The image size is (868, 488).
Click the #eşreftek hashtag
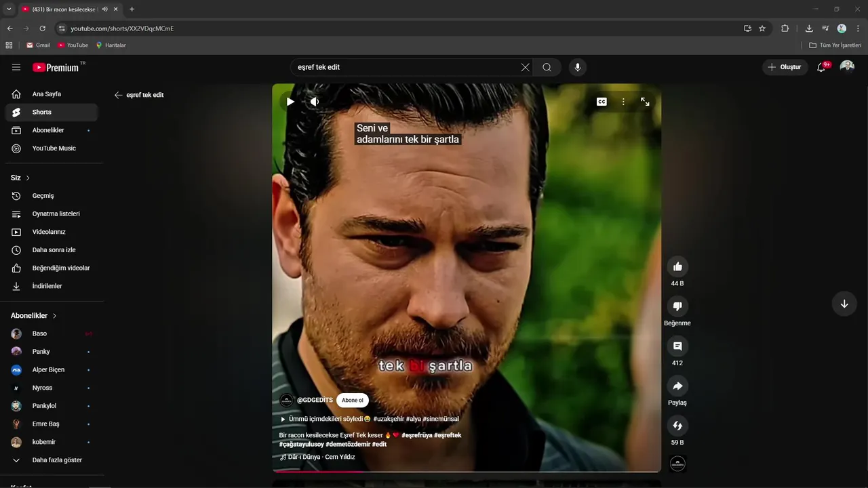click(448, 435)
